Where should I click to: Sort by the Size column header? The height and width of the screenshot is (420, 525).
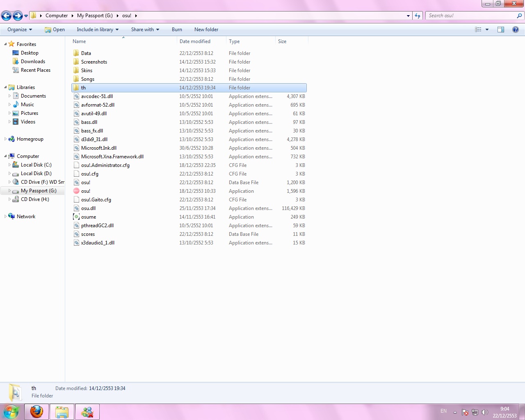tap(292, 41)
